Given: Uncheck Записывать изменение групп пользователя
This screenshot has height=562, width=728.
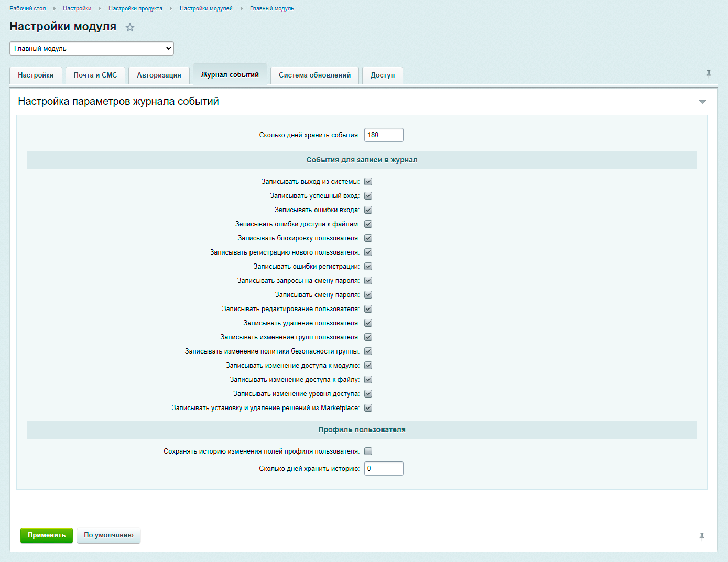Looking at the screenshot, I should pyautogui.click(x=368, y=337).
